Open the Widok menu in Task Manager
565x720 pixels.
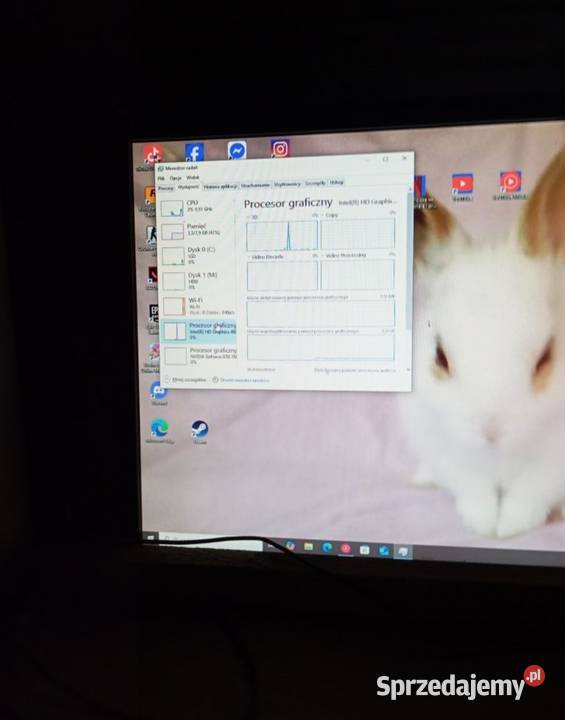tap(192, 177)
